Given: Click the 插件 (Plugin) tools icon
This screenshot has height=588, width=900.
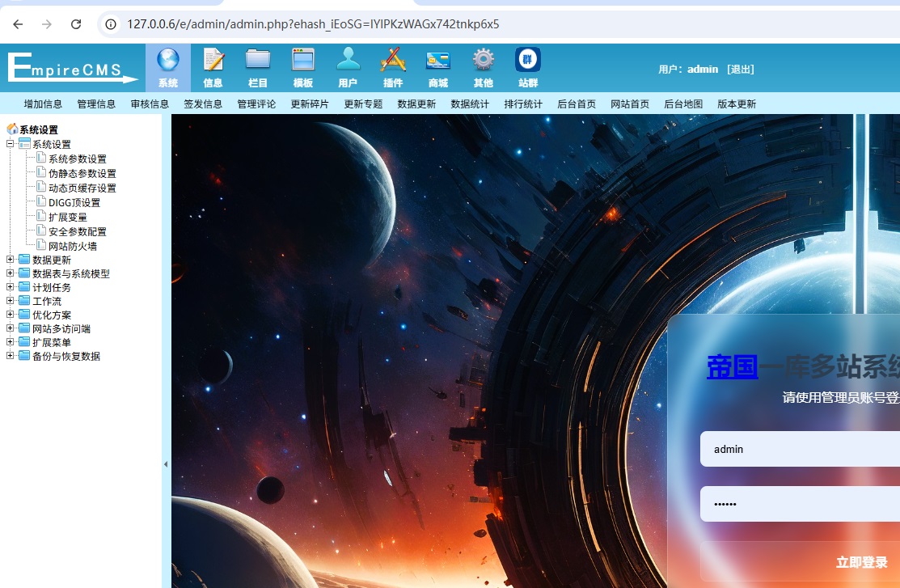Looking at the screenshot, I should point(393,61).
